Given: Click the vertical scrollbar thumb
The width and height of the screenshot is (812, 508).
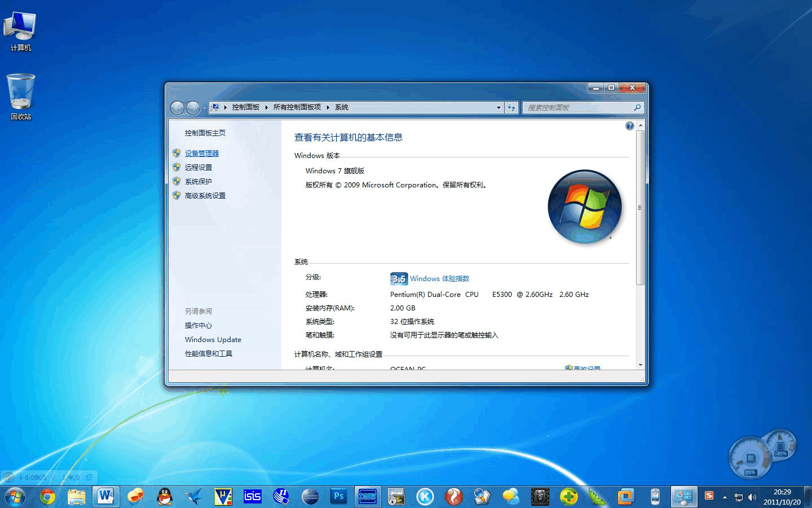Looking at the screenshot, I should (x=640, y=208).
